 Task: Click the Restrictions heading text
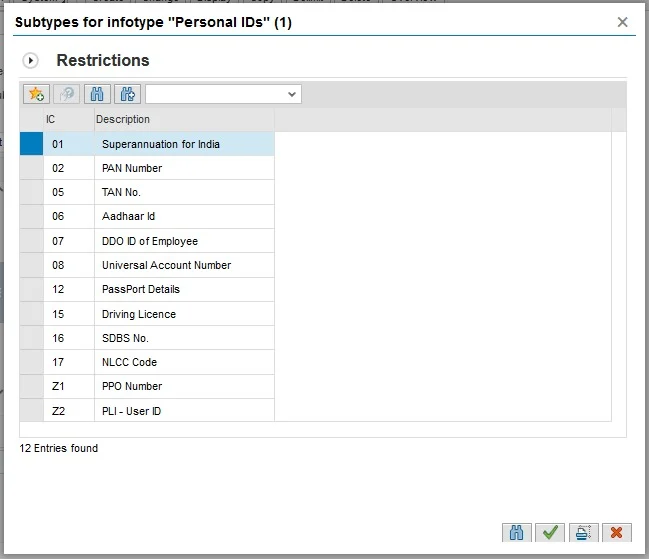pyautogui.click(x=103, y=60)
